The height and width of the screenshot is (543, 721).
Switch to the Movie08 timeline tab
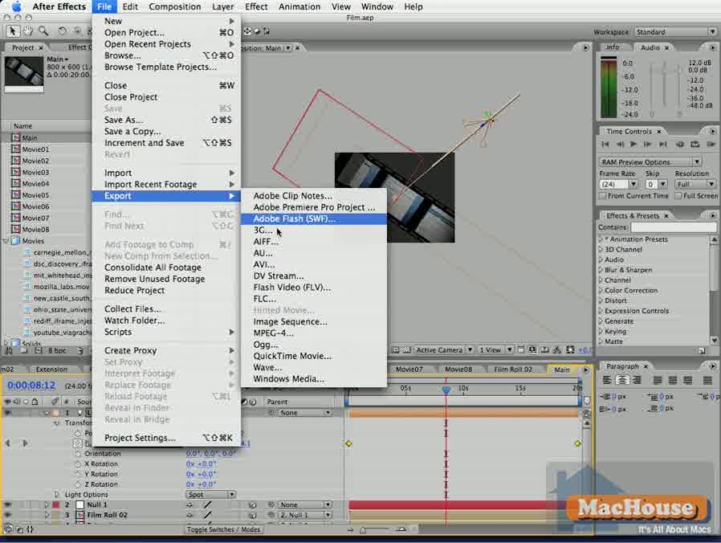458,370
